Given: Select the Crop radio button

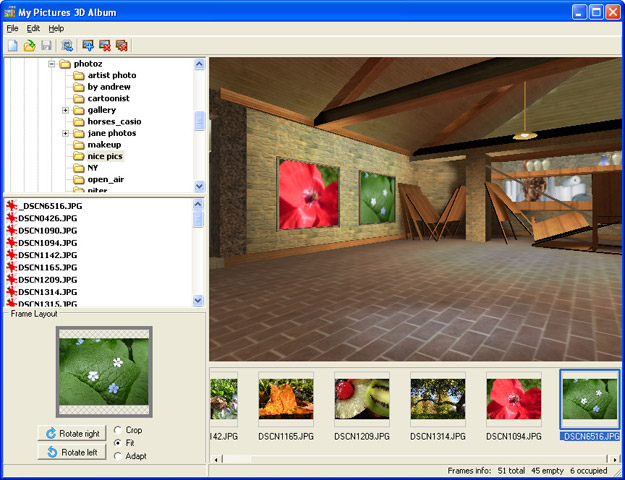Looking at the screenshot, I should click(119, 430).
